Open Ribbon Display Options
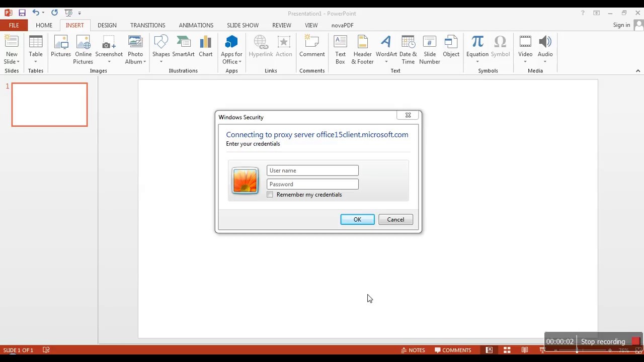Image resolution: width=644 pixels, height=362 pixels. pos(596,13)
